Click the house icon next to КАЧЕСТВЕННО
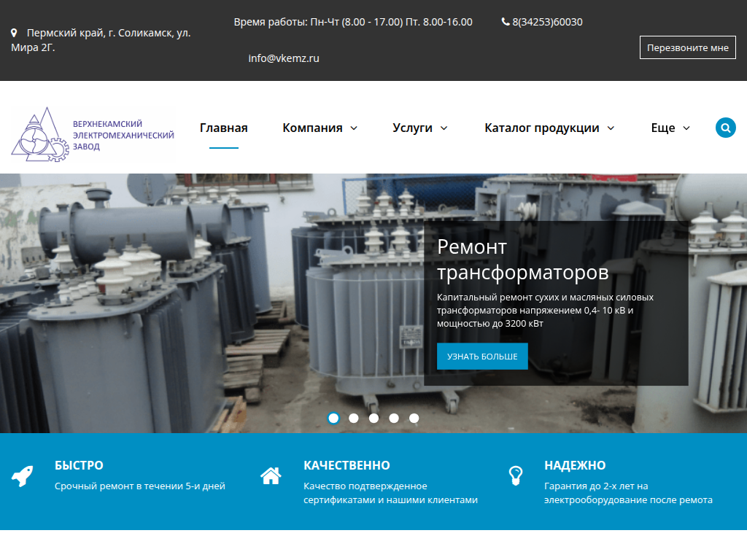 (271, 475)
